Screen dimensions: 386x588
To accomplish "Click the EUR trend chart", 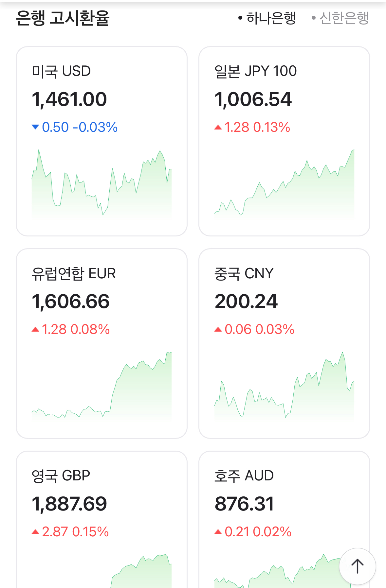I will coord(101,387).
